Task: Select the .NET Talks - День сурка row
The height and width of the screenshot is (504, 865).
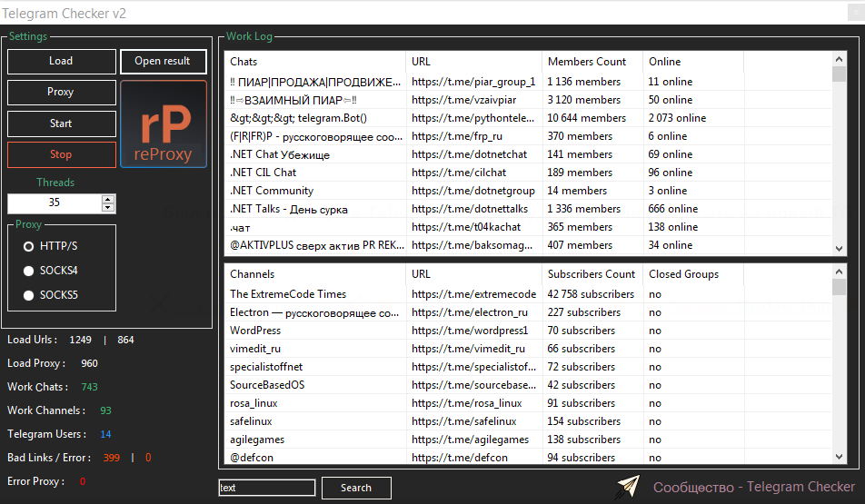Action: [528, 209]
